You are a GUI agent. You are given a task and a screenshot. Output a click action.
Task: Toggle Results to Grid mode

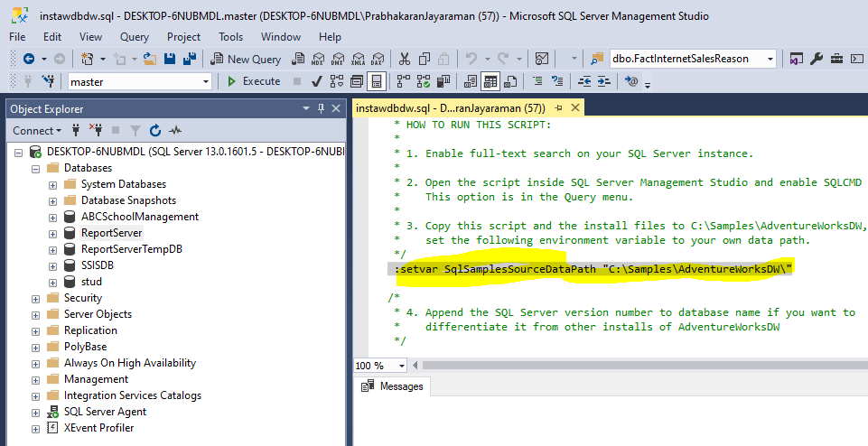pyautogui.click(x=490, y=82)
